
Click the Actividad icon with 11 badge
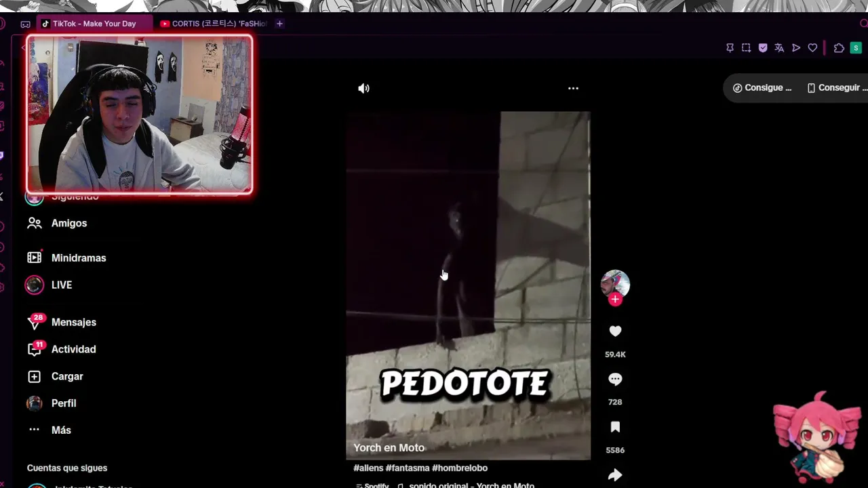click(x=35, y=349)
